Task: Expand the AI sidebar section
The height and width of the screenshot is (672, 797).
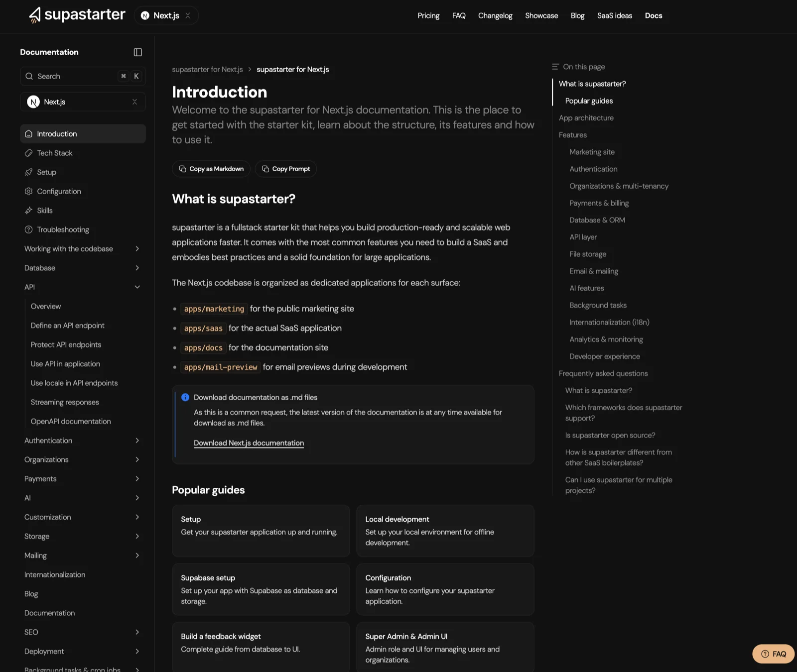Action: click(x=83, y=498)
